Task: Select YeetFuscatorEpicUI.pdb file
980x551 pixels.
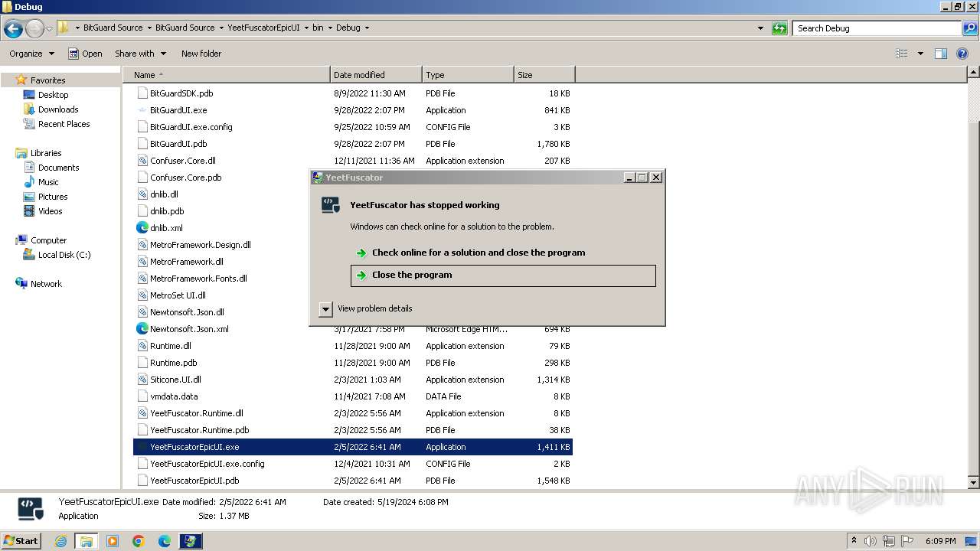Action: pyautogui.click(x=353, y=481)
